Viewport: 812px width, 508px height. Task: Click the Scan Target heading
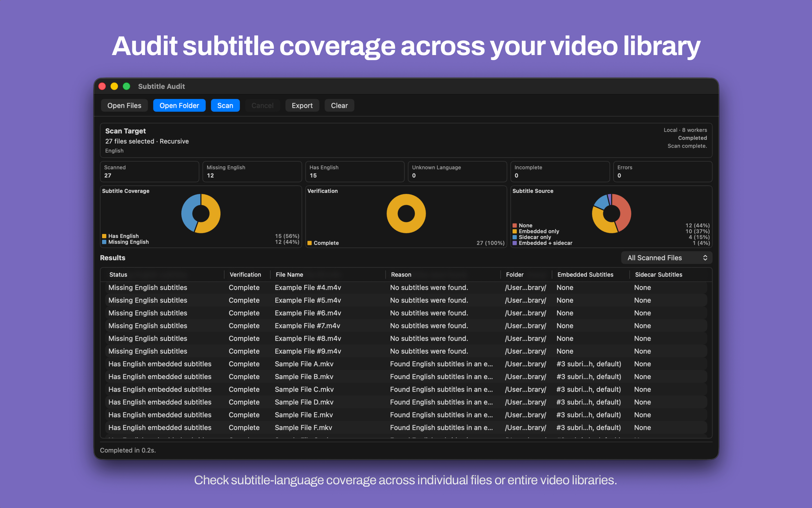coord(125,131)
